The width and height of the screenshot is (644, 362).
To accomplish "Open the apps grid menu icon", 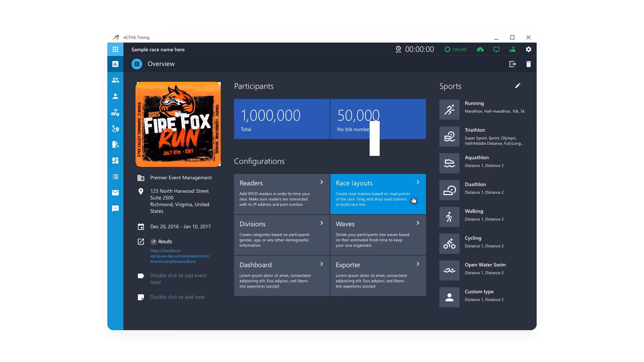I will (x=115, y=49).
